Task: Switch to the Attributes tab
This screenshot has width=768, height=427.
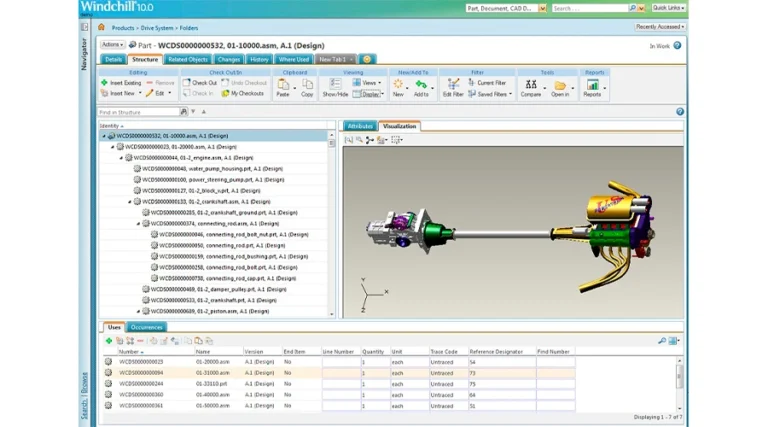Action: (x=360, y=126)
